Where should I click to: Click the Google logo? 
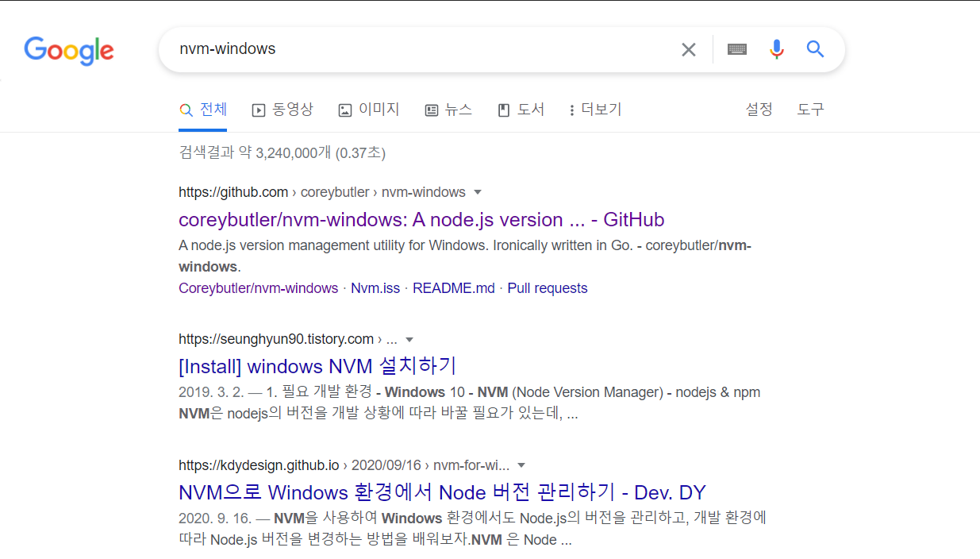[69, 51]
